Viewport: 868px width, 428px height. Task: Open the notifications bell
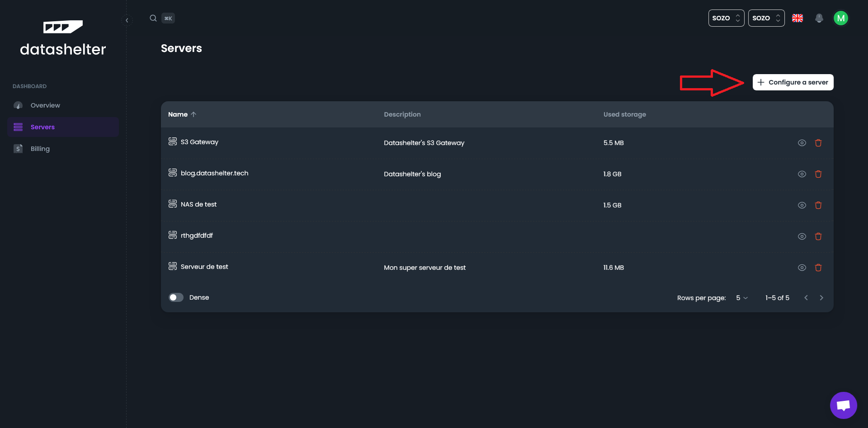pyautogui.click(x=819, y=18)
